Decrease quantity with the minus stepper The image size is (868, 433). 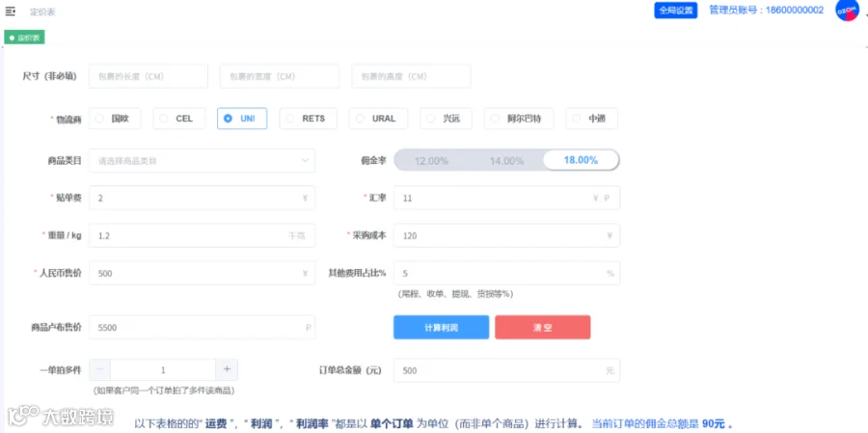tap(99, 369)
